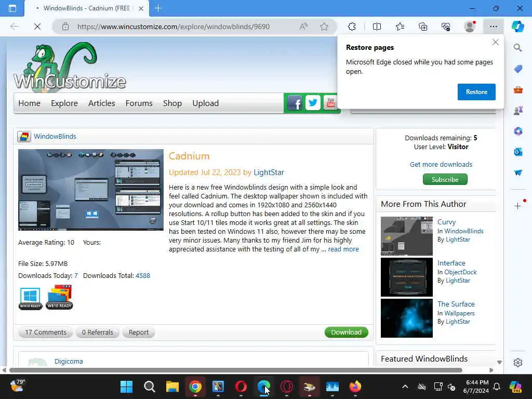Viewport: 532px width, 399px height.
Task: Visit WinCustomize Facebook page icon
Action: (295, 103)
